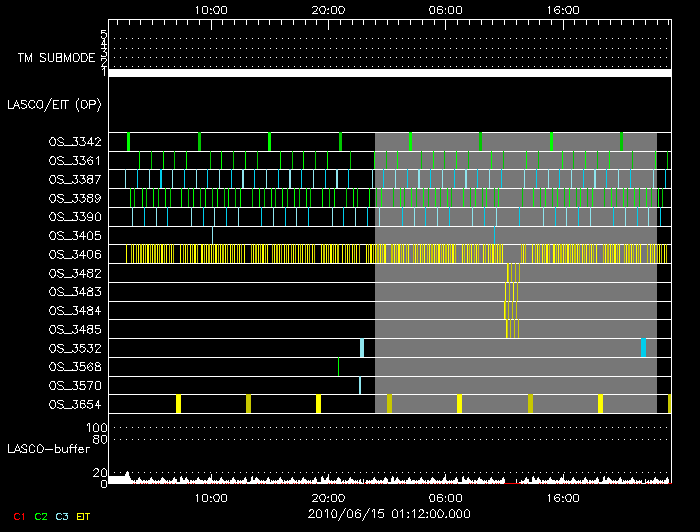Click the 10:00 tick label on top axis
The height and width of the screenshot is (532, 700).
point(211,10)
